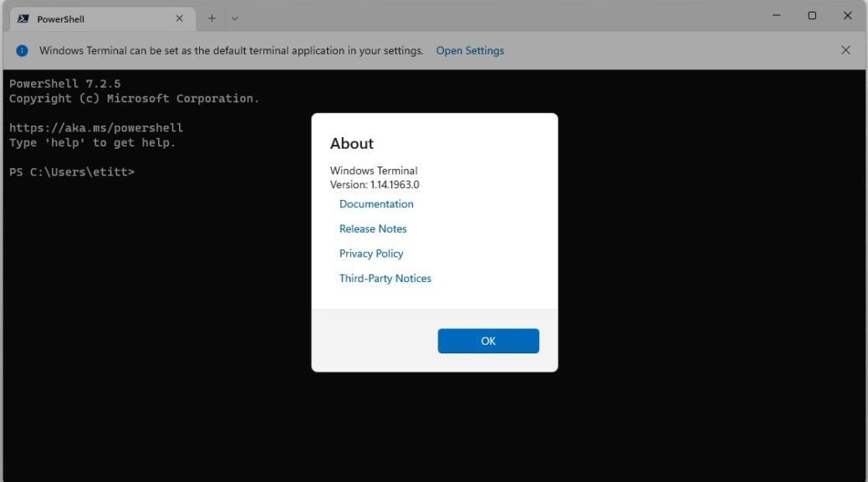Open the Documentation link in the About dialog
The image size is (868, 482).
376,204
